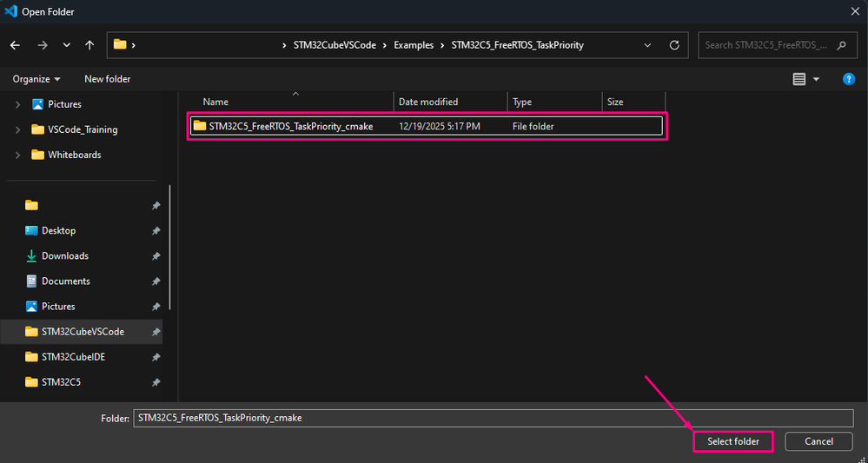Click the folder icon in address bar
Viewport: 868px width, 463px height.
pos(120,45)
